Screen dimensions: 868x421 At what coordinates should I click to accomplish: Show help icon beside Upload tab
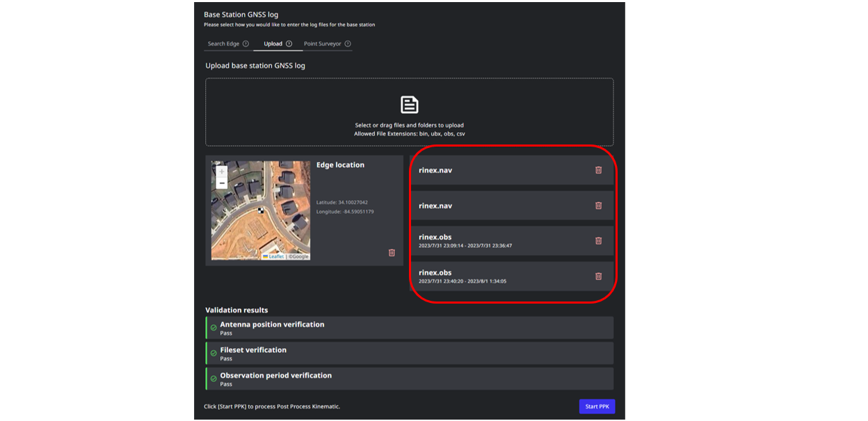289,44
